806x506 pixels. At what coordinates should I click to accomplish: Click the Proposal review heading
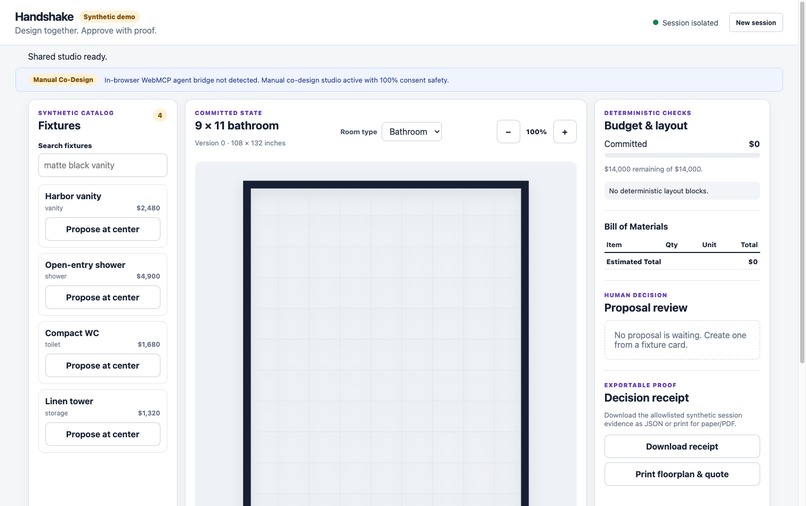(646, 308)
